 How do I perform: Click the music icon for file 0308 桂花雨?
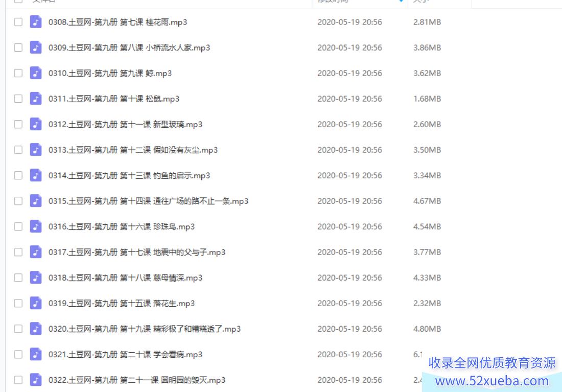(x=35, y=22)
